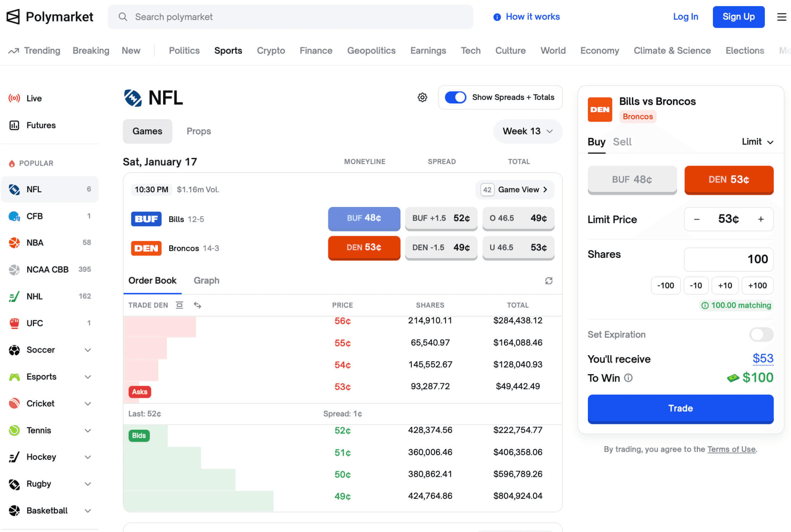This screenshot has height=532, width=791.
Task: Click the Rugby ball icon in sidebar
Action: pyautogui.click(x=14, y=484)
